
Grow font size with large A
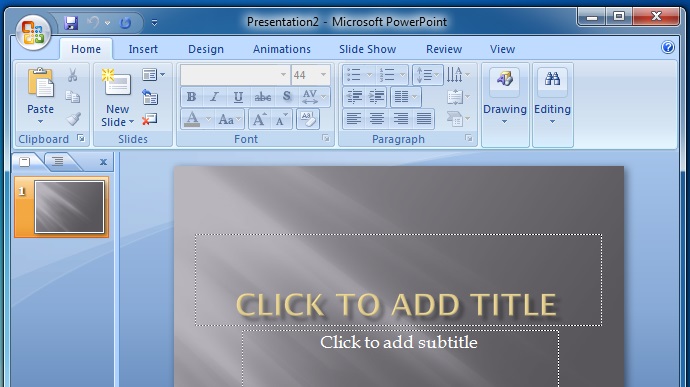(259, 119)
